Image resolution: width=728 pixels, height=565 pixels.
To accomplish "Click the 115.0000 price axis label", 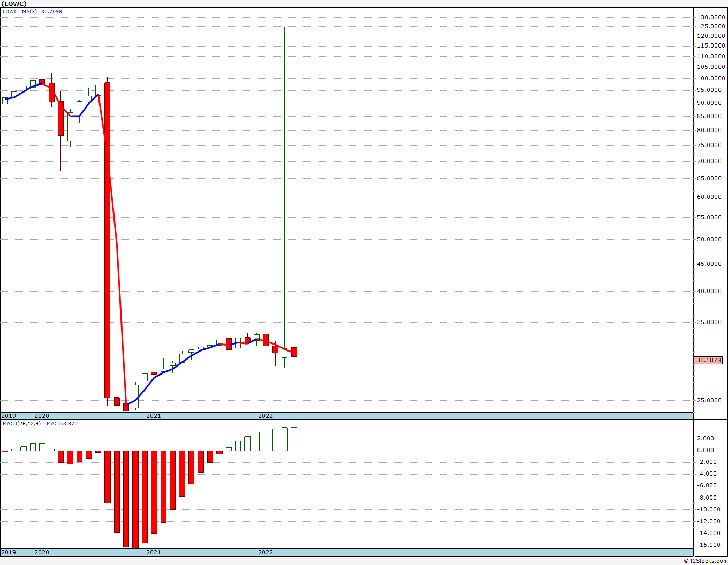I will (710, 46).
